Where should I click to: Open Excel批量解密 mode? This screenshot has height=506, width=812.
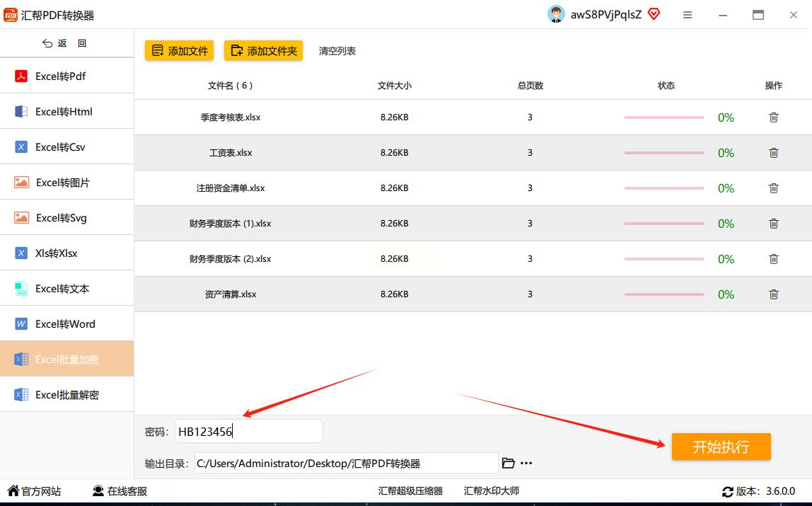(x=66, y=395)
